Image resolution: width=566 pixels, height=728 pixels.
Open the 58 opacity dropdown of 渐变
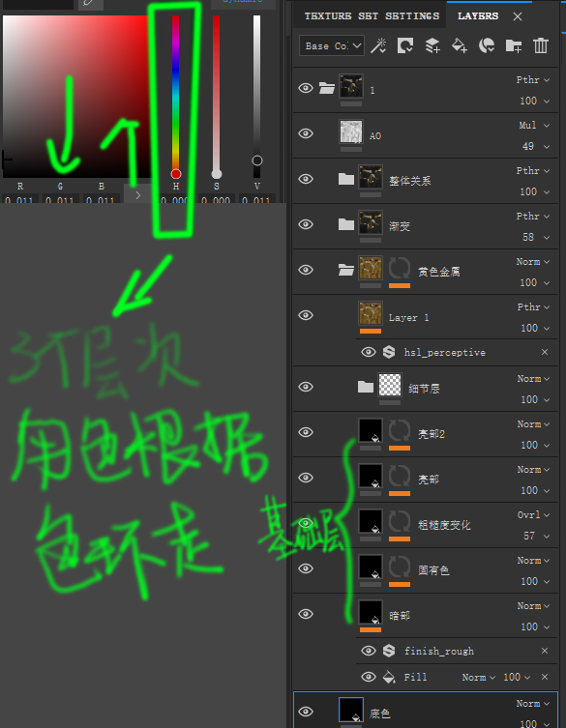pyautogui.click(x=536, y=237)
